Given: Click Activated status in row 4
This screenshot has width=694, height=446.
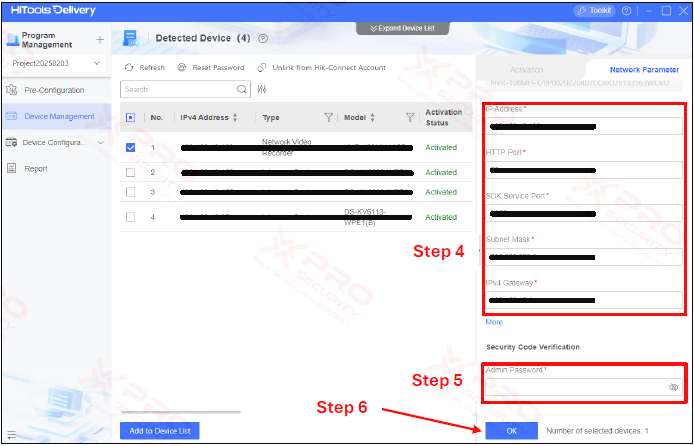Looking at the screenshot, I should [x=441, y=217].
